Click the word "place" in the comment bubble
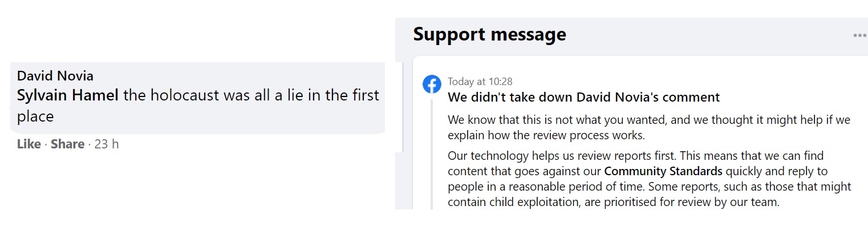This screenshot has width=868, height=230. [35, 116]
